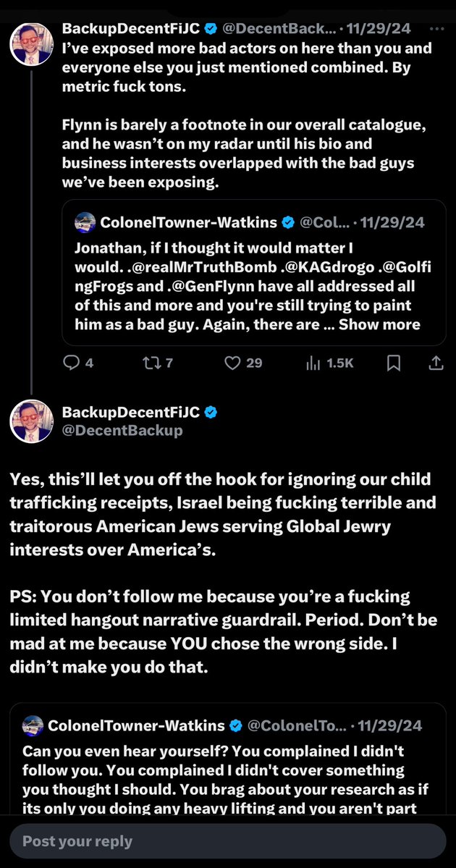The image size is (456, 868).
Task: Click the reply icon with 4 replies
Action: 72,363
